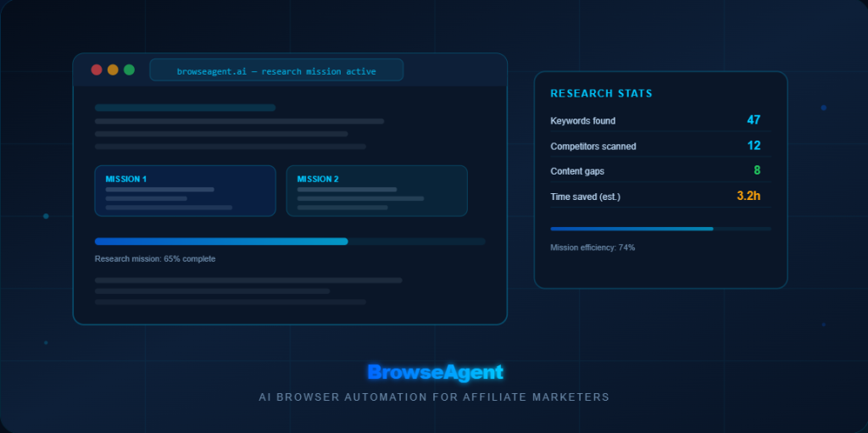This screenshot has width=868, height=433.
Task: Click the yellow minimize window dot
Action: click(113, 69)
